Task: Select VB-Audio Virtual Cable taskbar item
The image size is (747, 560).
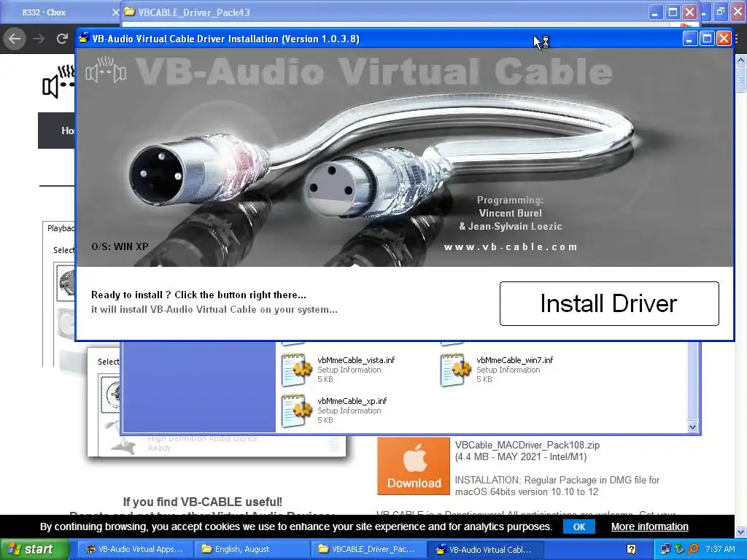Action: pos(485,549)
